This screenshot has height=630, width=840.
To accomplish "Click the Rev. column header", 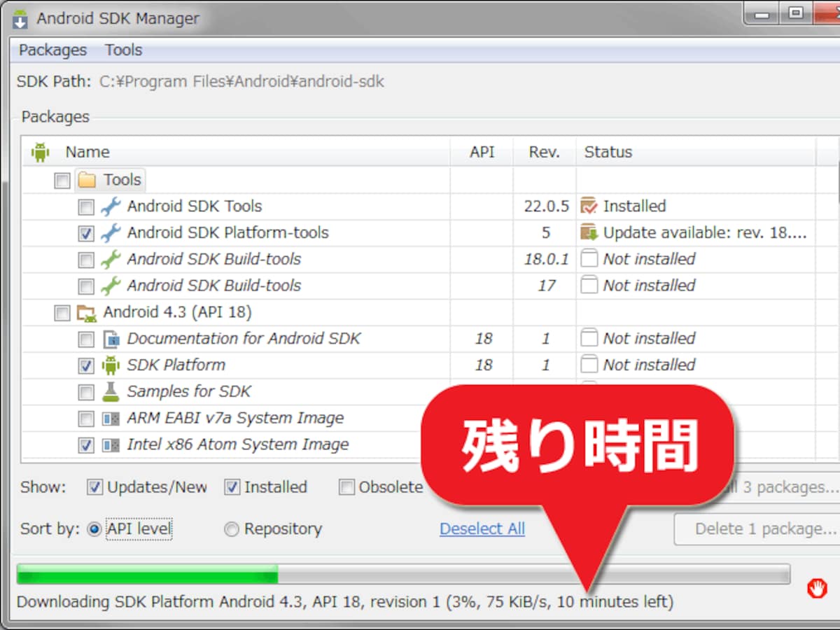I will pos(544,152).
